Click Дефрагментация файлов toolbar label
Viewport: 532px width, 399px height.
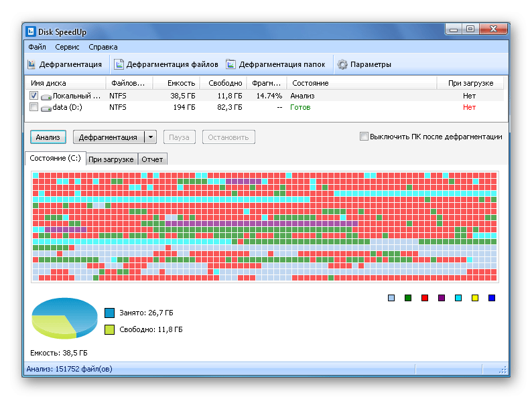172,64
